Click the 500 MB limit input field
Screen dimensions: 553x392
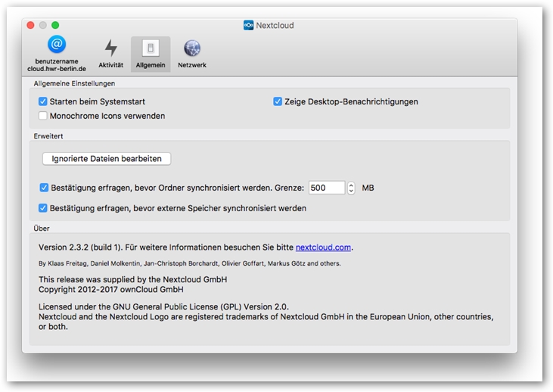point(327,188)
